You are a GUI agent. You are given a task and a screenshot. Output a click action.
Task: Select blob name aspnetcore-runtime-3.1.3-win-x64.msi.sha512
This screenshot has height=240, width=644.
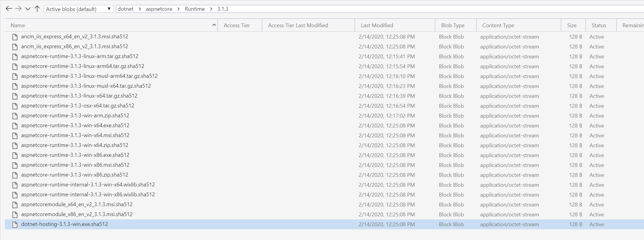click(x=75, y=135)
